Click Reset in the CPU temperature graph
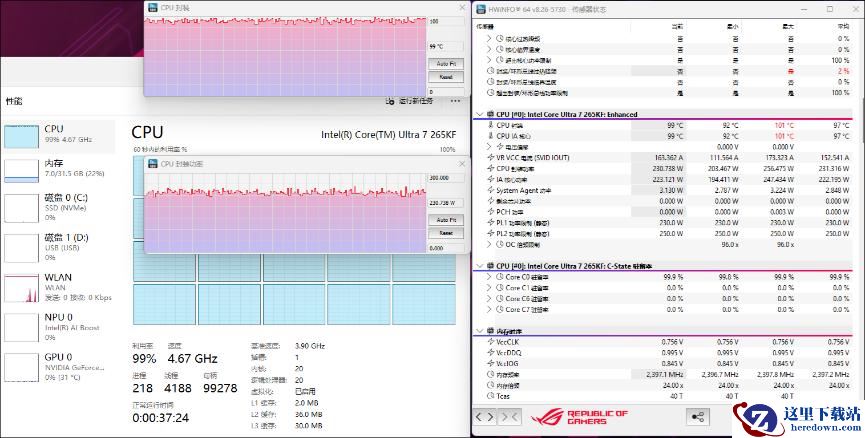 pos(445,77)
